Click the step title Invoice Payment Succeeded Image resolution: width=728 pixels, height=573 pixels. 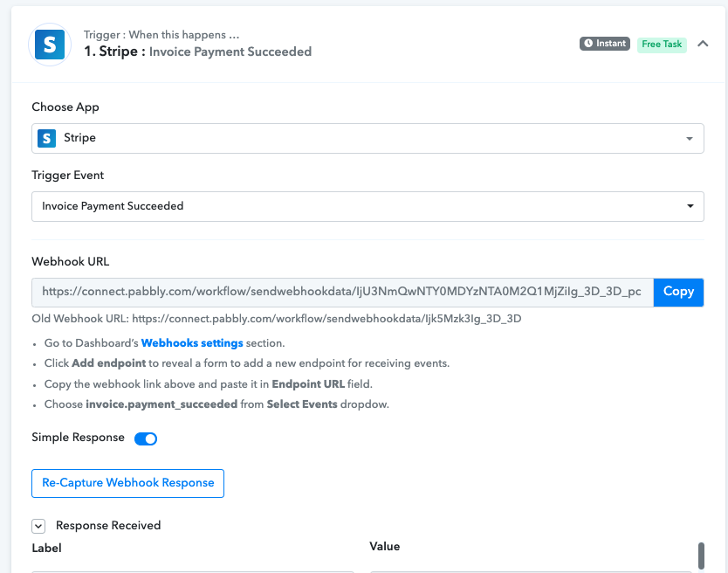[230, 52]
